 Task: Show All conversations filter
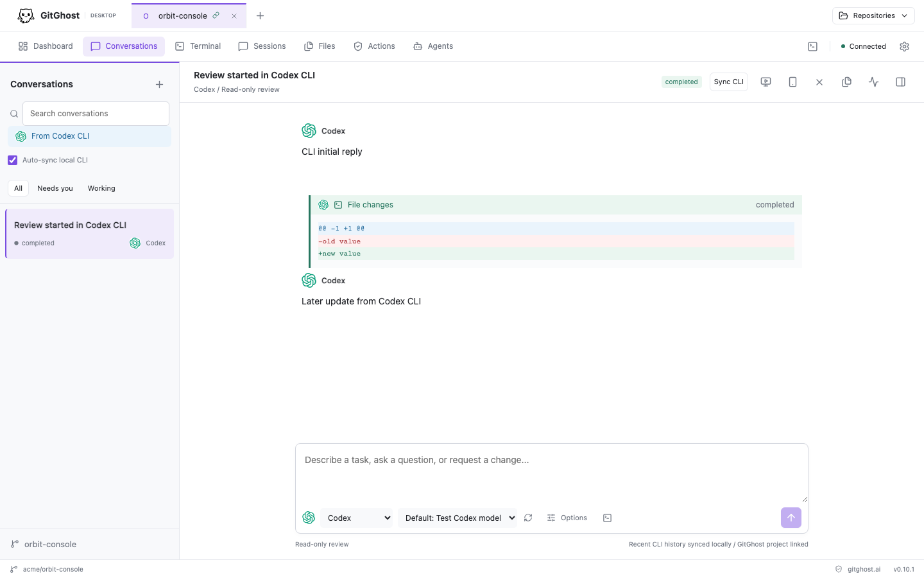18,188
